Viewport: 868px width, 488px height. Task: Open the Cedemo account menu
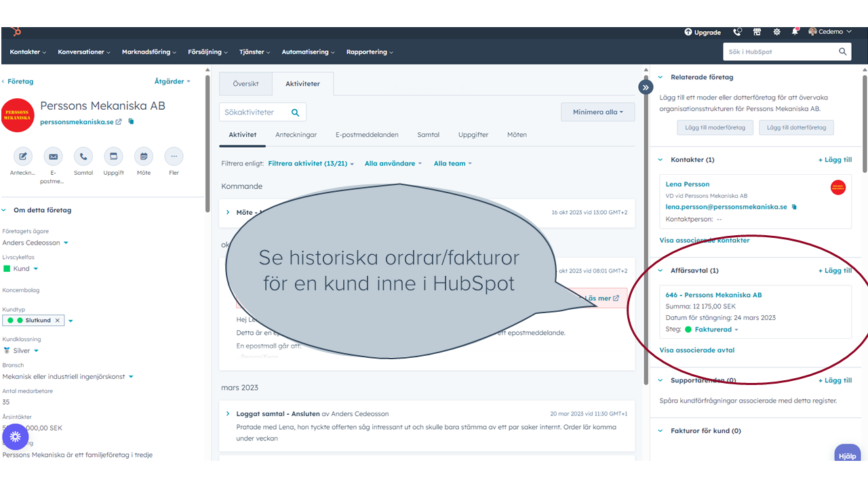click(x=830, y=32)
